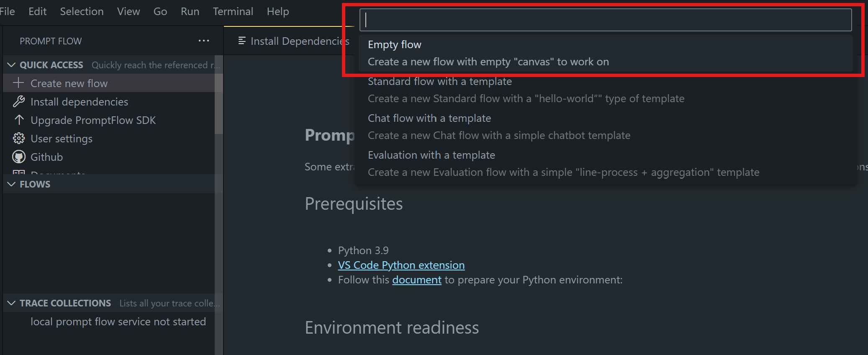Open the Terminal menu
868x355 pixels.
click(x=233, y=11)
